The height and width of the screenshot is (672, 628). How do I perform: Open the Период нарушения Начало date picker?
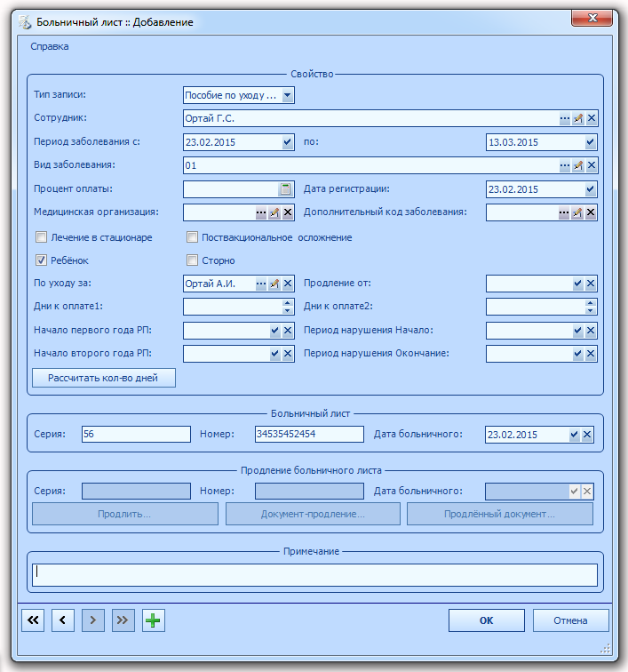click(x=577, y=331)
